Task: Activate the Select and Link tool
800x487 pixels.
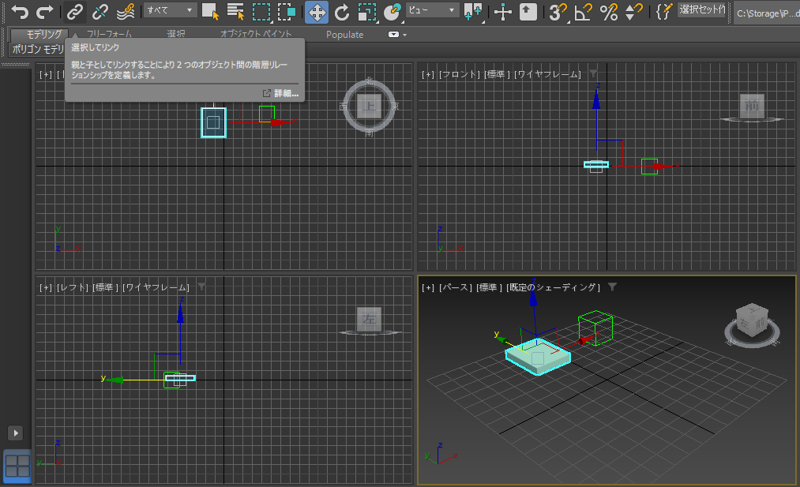Action: (75, 12)
